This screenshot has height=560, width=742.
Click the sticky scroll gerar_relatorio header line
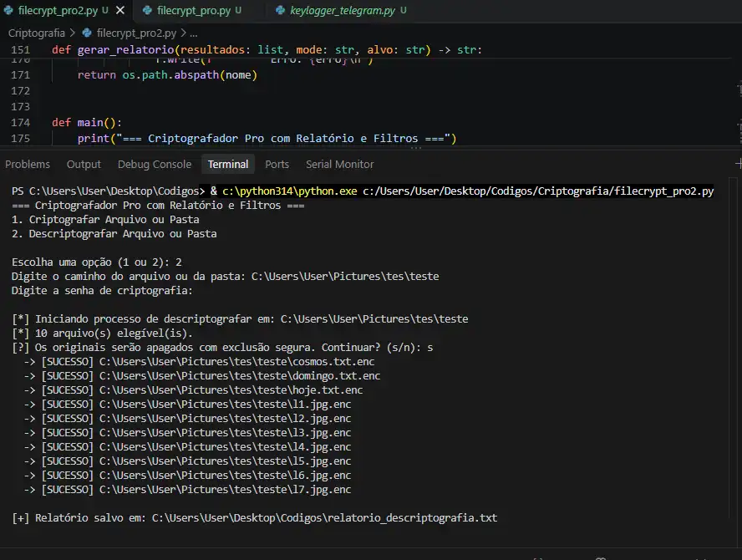267,49
